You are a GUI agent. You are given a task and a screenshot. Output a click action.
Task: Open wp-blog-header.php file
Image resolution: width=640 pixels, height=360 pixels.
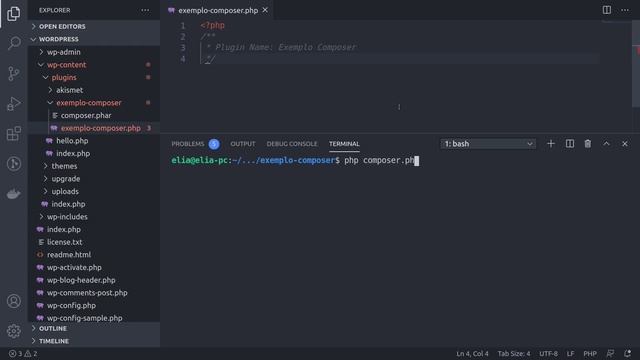tap(81, 280)
